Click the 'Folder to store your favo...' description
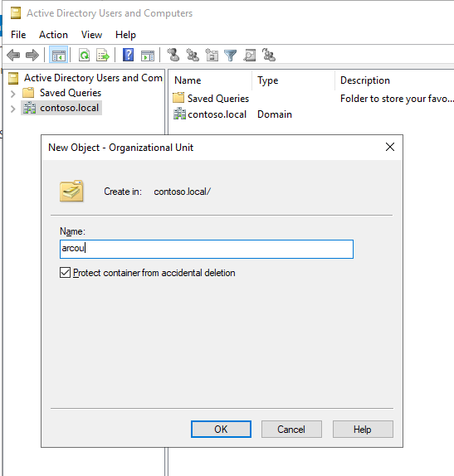This screenshot has height=476, width=454. click(397, 99)
